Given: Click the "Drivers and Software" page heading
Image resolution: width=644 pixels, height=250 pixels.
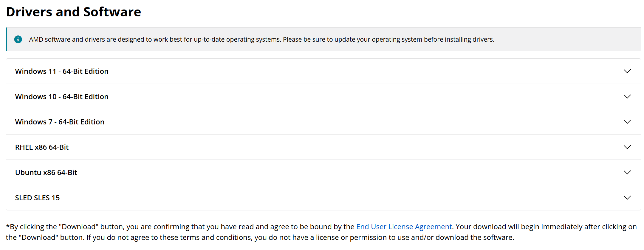Looking at the screenshot, I should tap(73, 12).
